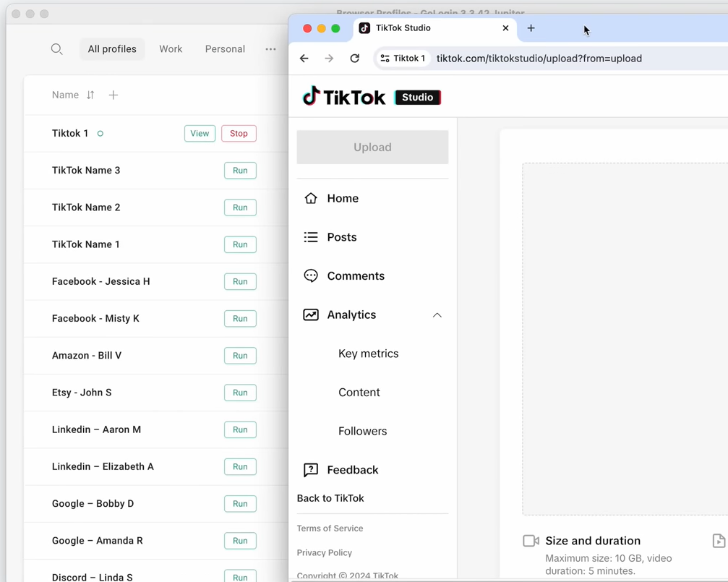728x582 pixels.
Task: Click the TikTok Studio logo
Action: click(x=372, y=97)
